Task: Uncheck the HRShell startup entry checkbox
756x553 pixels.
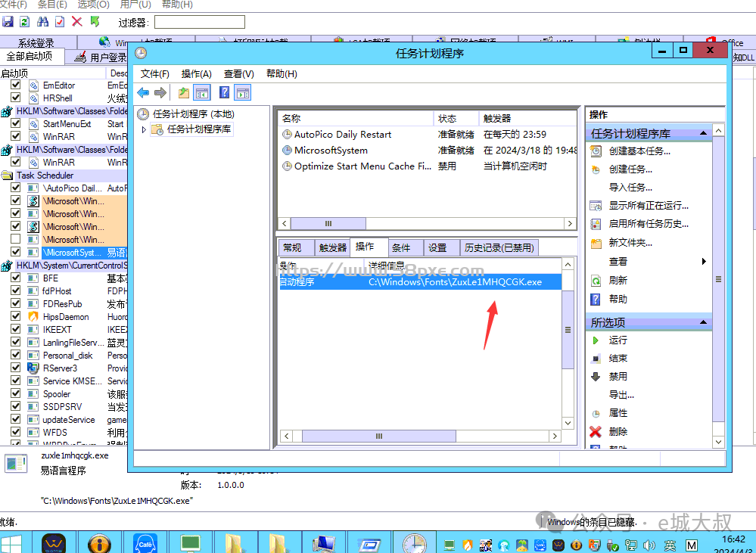Action: (15, 98)
